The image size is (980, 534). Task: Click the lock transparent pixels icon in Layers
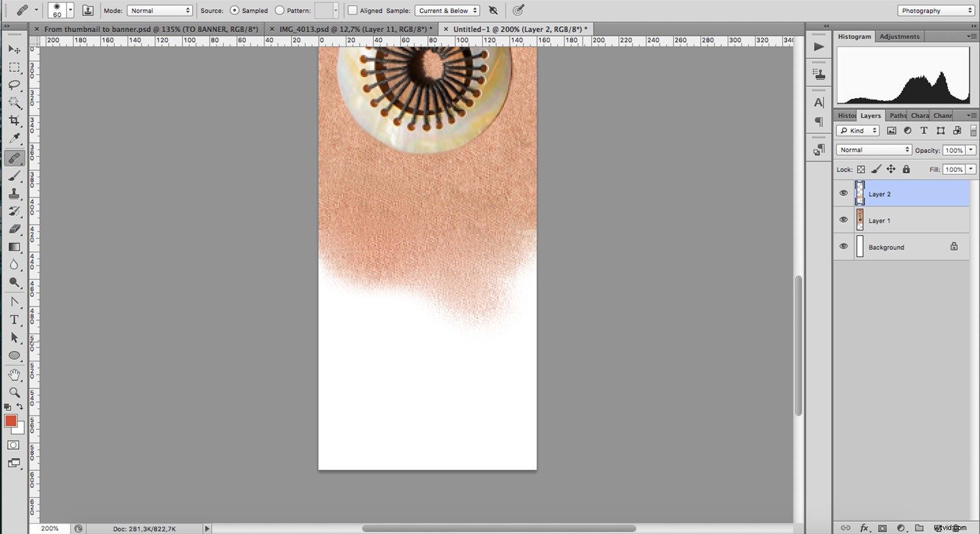pyautogui.click(x=860, y=169)
